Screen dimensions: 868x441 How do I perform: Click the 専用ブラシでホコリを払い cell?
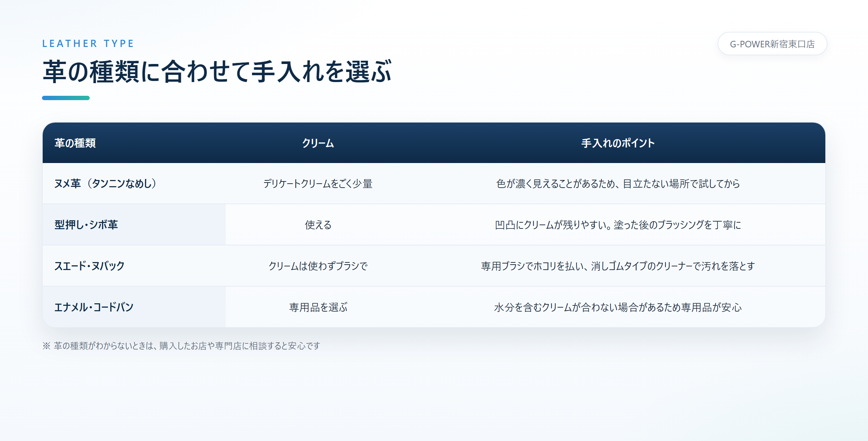pos(618,266)
